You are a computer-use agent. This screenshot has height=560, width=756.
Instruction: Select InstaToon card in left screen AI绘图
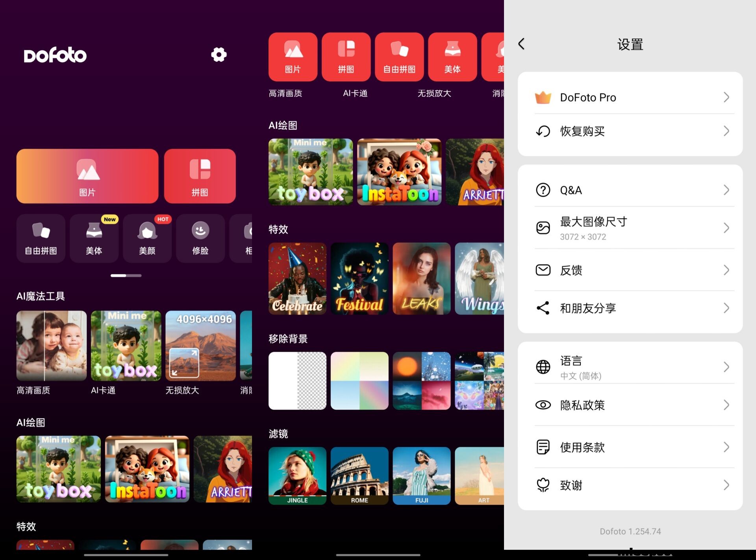coord(147,469)
